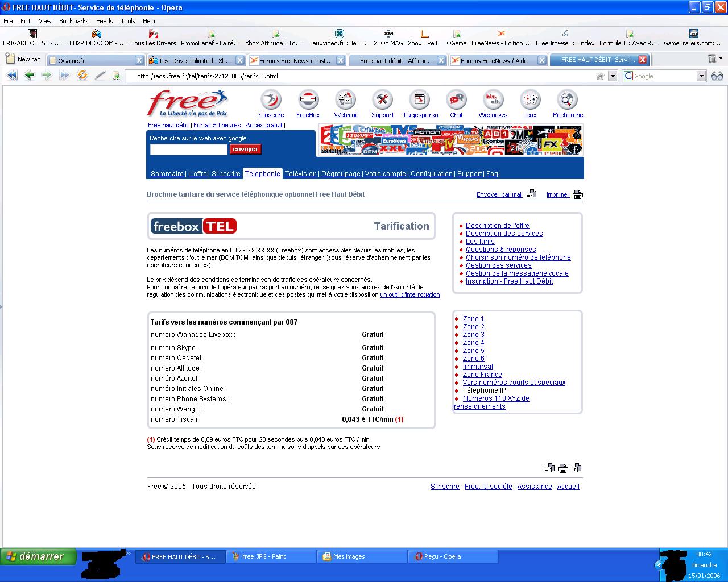728x582 pixels.
Task: Click the mail icon beside Envoyer par mail
Action: [531, 194]
